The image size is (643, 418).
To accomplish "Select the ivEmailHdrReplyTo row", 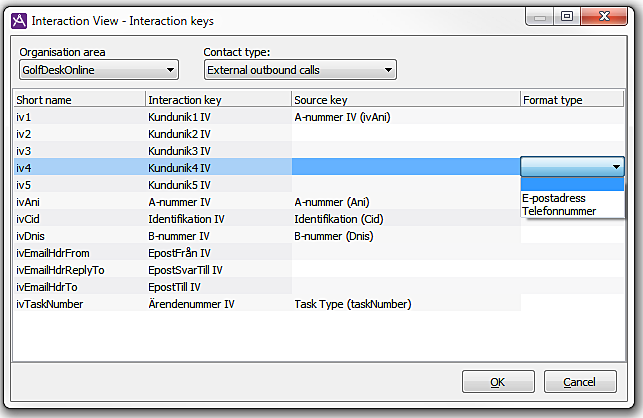I will tap(78, 270).
